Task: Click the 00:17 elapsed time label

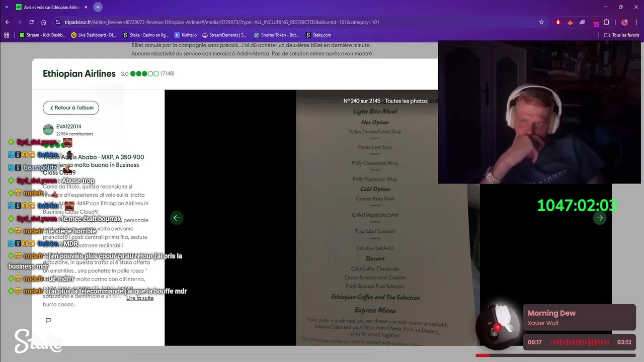Action: coord(534,342)
